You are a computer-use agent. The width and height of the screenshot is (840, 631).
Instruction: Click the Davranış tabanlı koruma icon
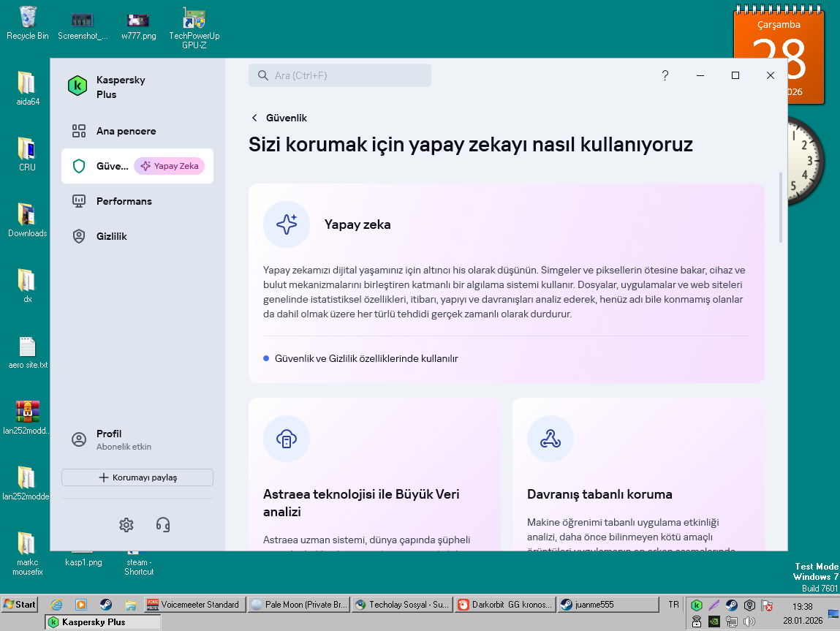[x=550, y=439]
